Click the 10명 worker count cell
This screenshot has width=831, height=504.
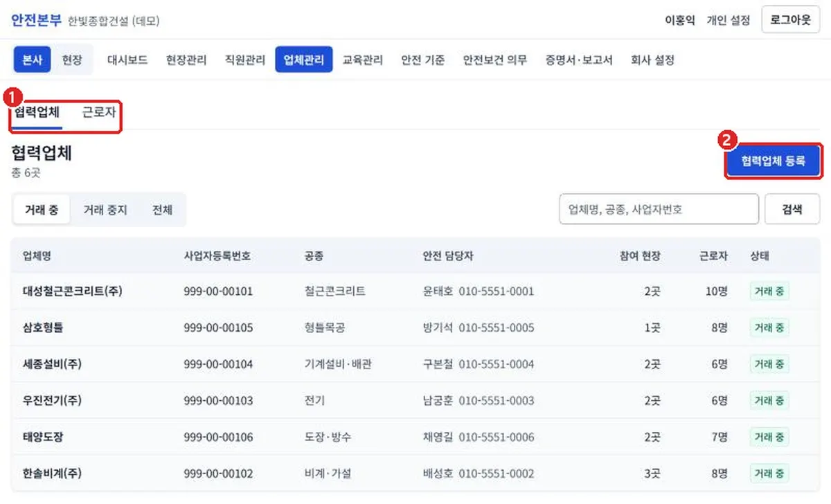click(x=717, y=291)
